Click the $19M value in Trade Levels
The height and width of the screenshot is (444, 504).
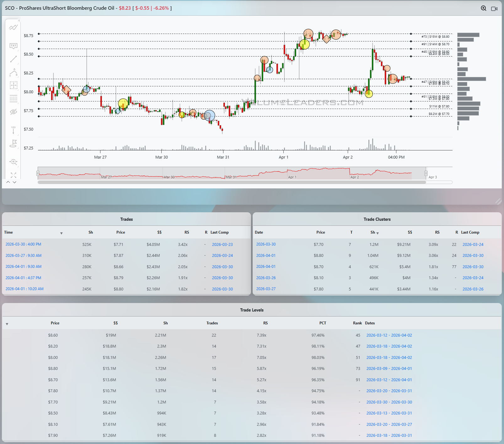pyautogui.click(x=111, y=335)
